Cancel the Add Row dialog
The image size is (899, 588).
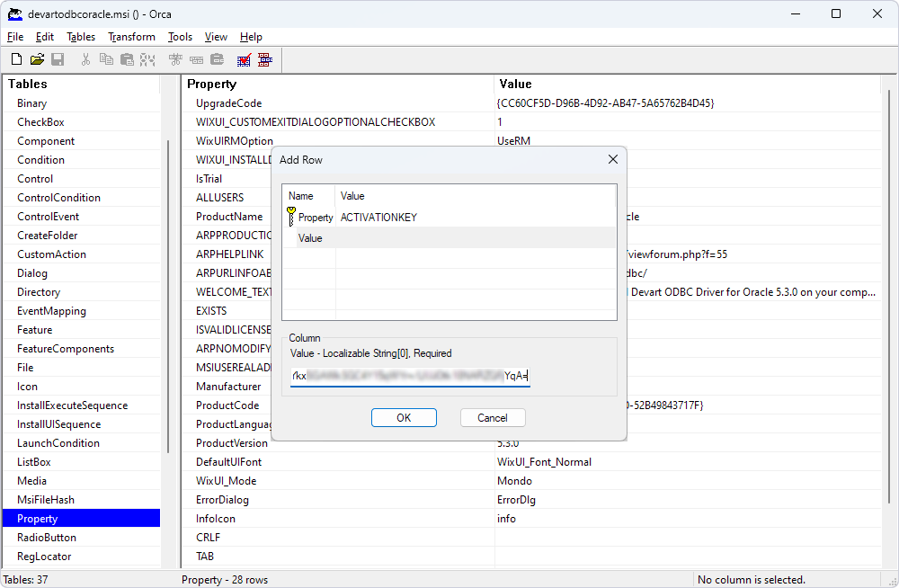point(493,417)
